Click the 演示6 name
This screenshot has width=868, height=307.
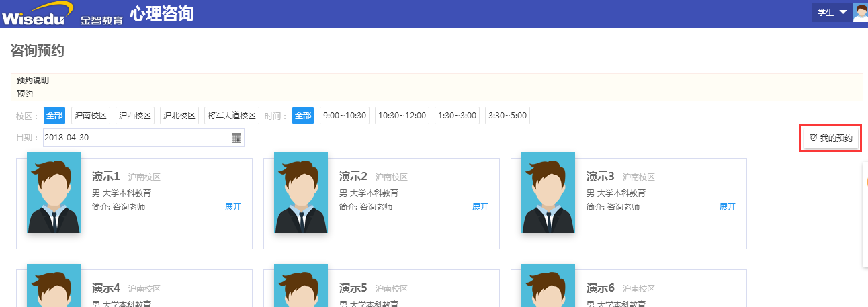tap(601, 288)
